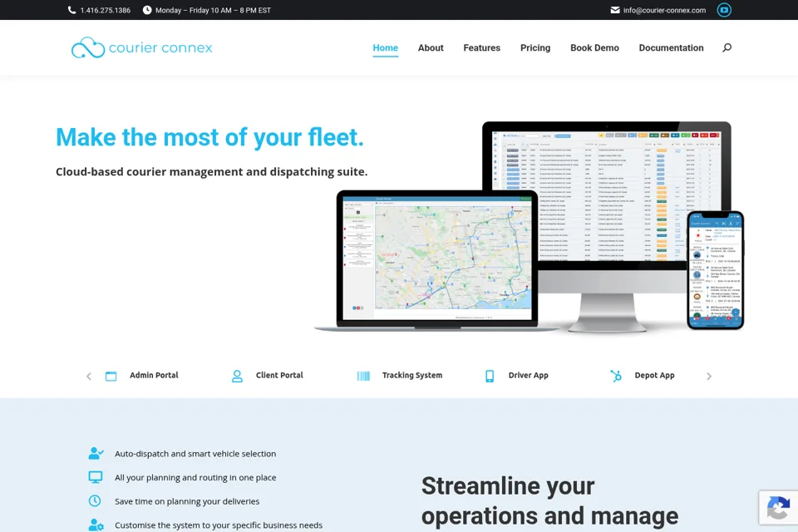
Task: Click 'Save time on planning your deliveries' text
Action: click(x=187, y=501)
